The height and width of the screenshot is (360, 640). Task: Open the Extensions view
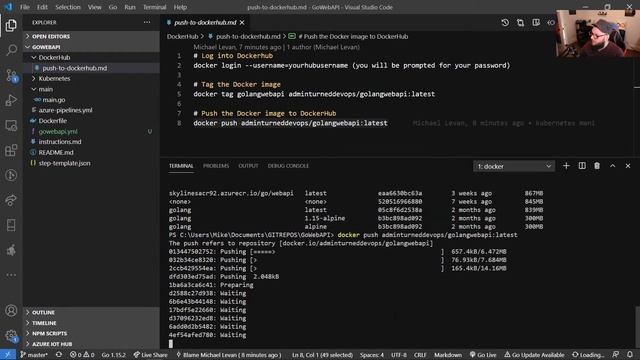coord(11,150)
